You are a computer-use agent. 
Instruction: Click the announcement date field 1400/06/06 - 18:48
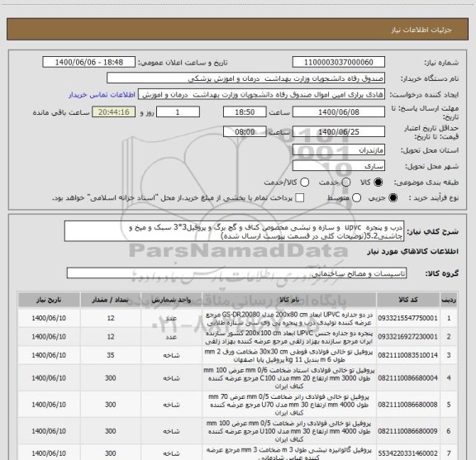pos(89,62)
